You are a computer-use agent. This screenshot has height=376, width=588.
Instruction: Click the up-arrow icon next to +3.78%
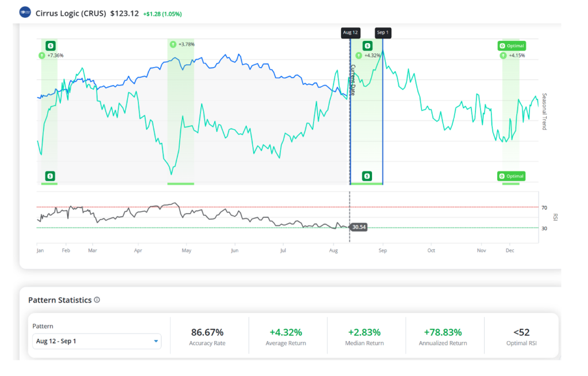[173, 44]
